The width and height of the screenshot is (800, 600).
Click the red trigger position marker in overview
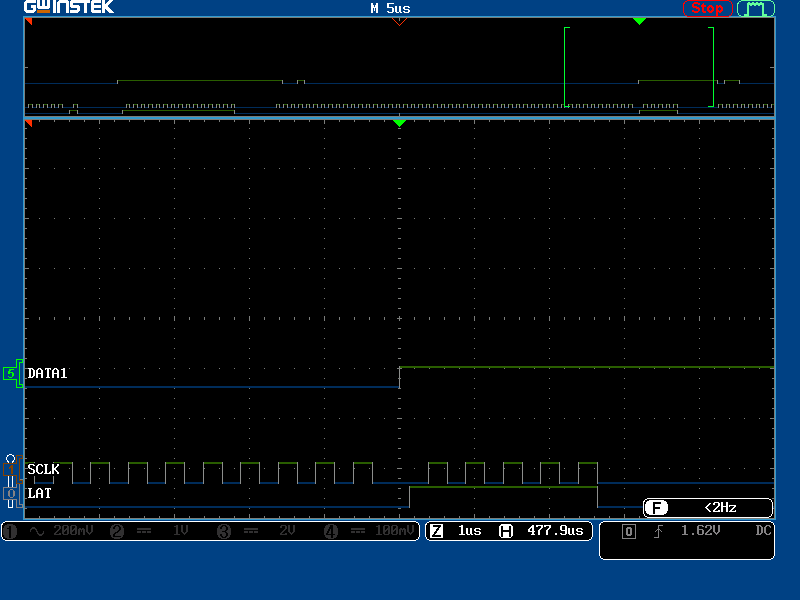[399, 21]
